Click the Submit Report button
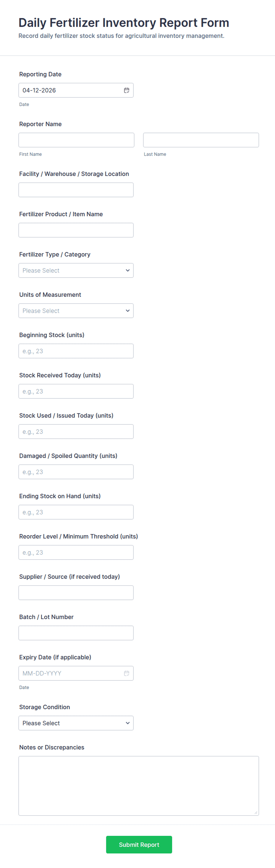The width and height of the screenshot is (275, 868). [x=139, y=844]
